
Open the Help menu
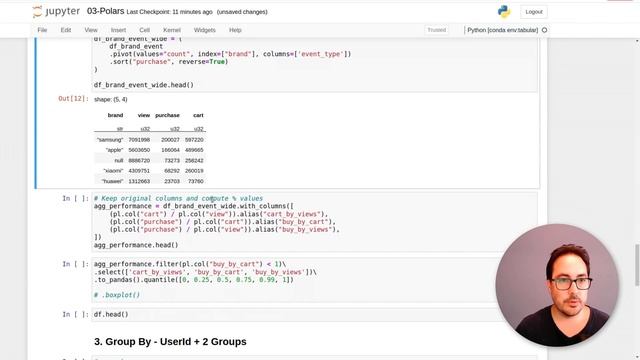pyautogui.click(x=235, y=30)
